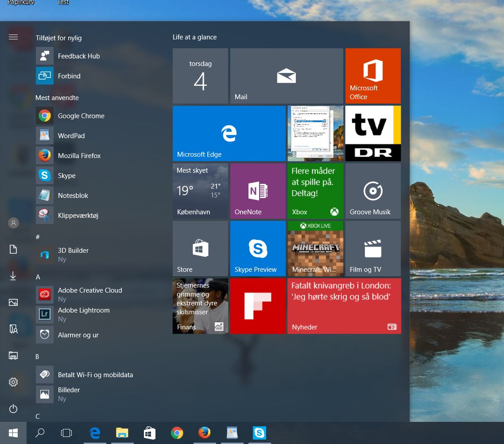Select Feedback Hub in recently added
The image size is (504, 444).
pyautogui.click(x=79, y=56)
